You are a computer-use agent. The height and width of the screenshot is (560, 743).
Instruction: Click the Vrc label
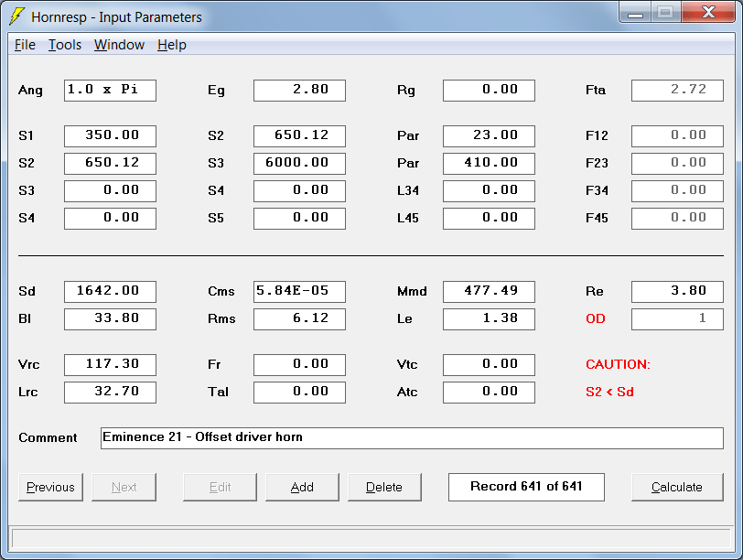[29, 365]
